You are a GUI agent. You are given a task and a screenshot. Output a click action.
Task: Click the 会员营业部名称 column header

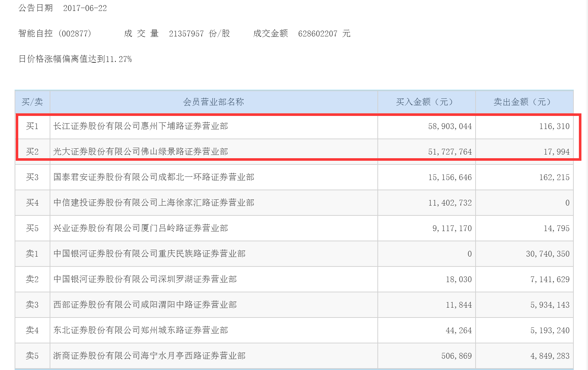214,102
